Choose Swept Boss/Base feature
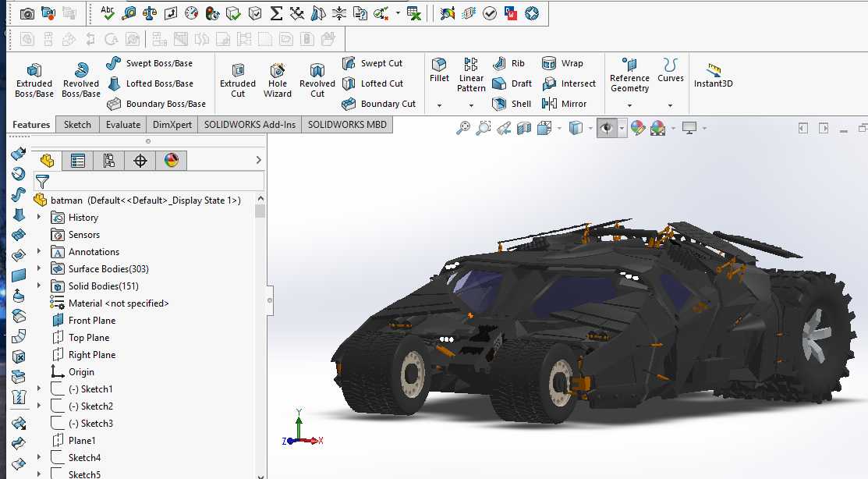868x479 pixels. click(x=150, y=63)
